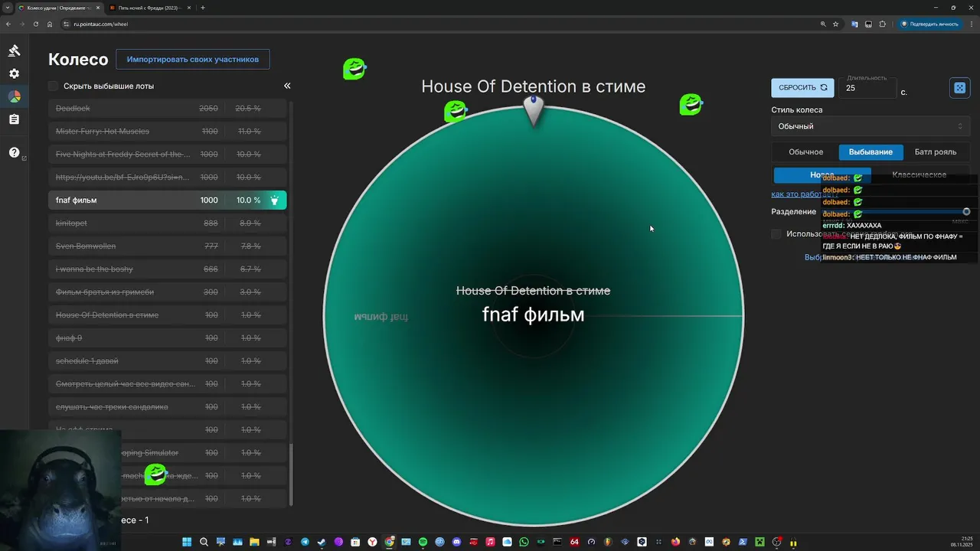Open the Windows Start menu
Image resolution: width=980 pixels, height=551 pixels.
click(x=187, y=542)
